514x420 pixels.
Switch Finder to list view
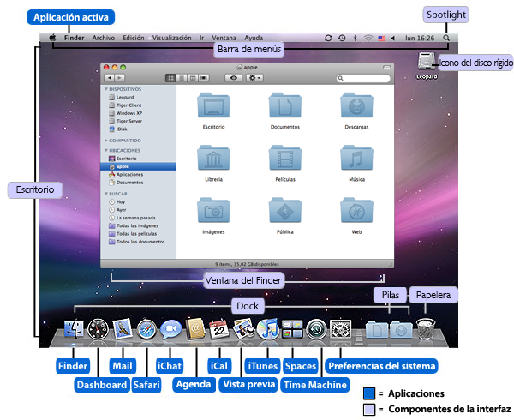(x=182, y=78)
